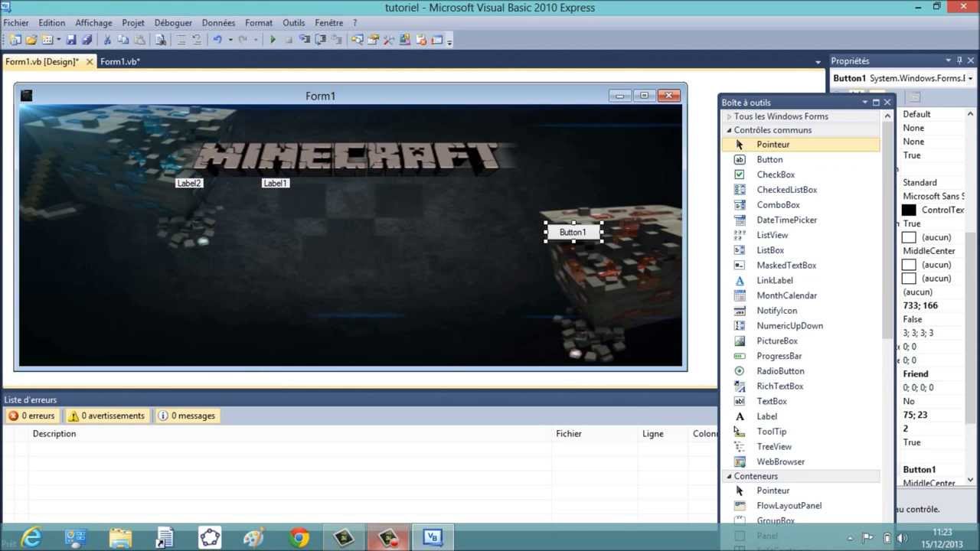Image resolution: width=980 pixels, height=551 pixels.
Task: Click the black ControlText color swatch
Action: [909, 210]
